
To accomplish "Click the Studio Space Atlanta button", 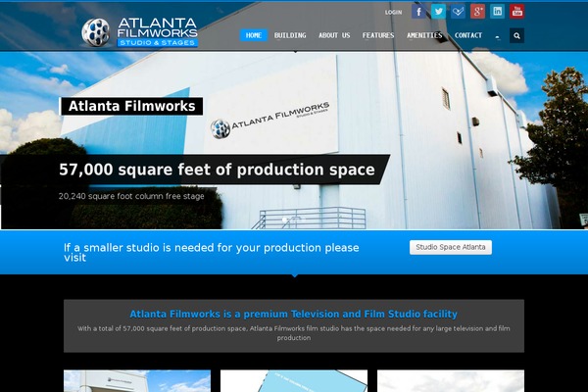I will pos(451,247).
